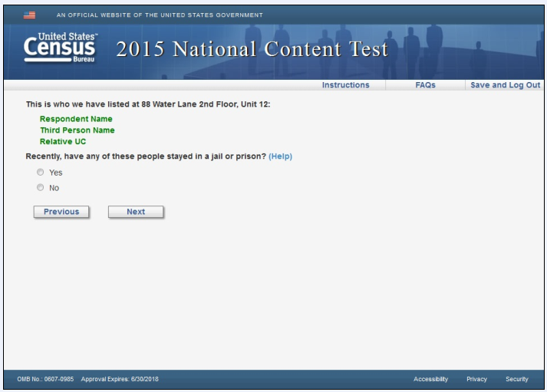Click the 'OMB No.: 0607-0985' footer text
Image resolution: width=547 pixels, height=392 pixels.
click(45, 379)
